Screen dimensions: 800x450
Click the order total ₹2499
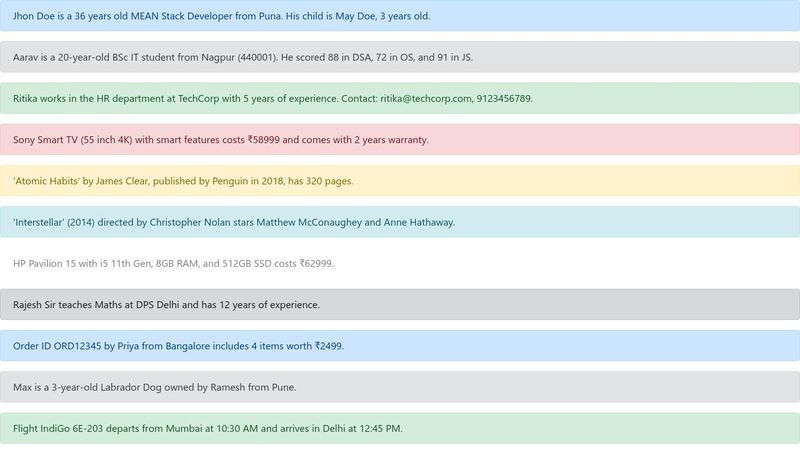(x=327, y=346)
